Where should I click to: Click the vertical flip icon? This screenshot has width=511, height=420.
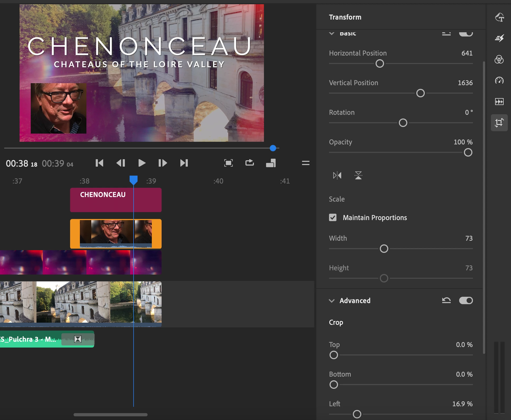[x=358, y=175]
